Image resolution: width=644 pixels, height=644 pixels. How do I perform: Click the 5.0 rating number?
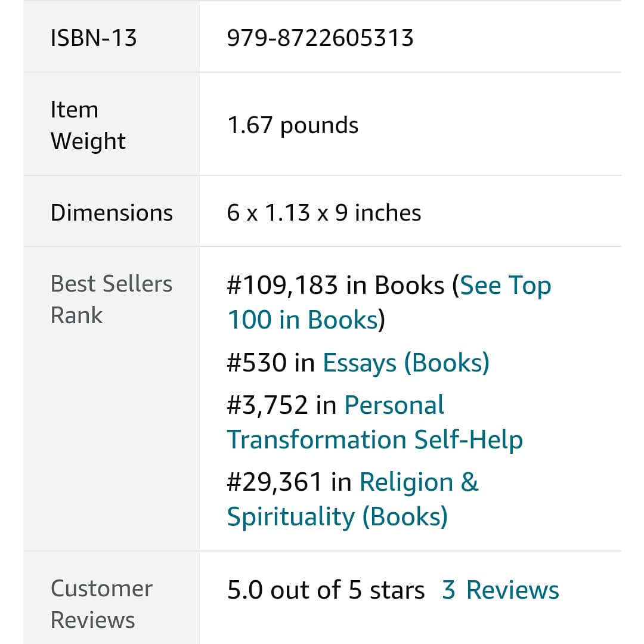245,590
